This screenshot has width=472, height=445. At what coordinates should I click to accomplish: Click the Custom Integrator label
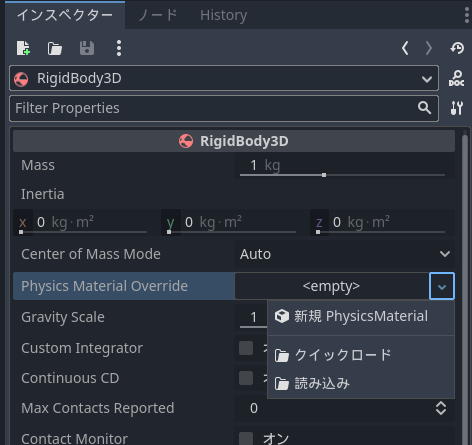pyautogui.click(x=82, y=348)
